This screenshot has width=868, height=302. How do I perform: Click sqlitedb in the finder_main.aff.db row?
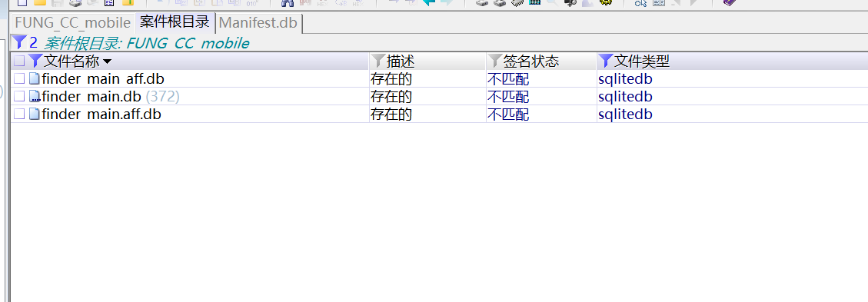pos(626,114)
